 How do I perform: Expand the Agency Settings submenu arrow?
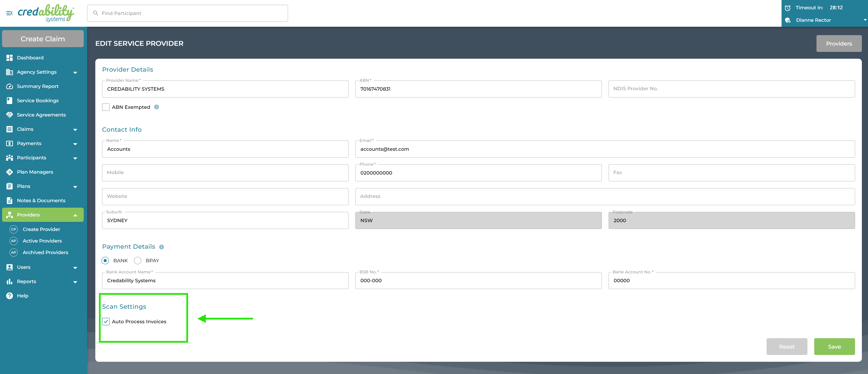75,73
